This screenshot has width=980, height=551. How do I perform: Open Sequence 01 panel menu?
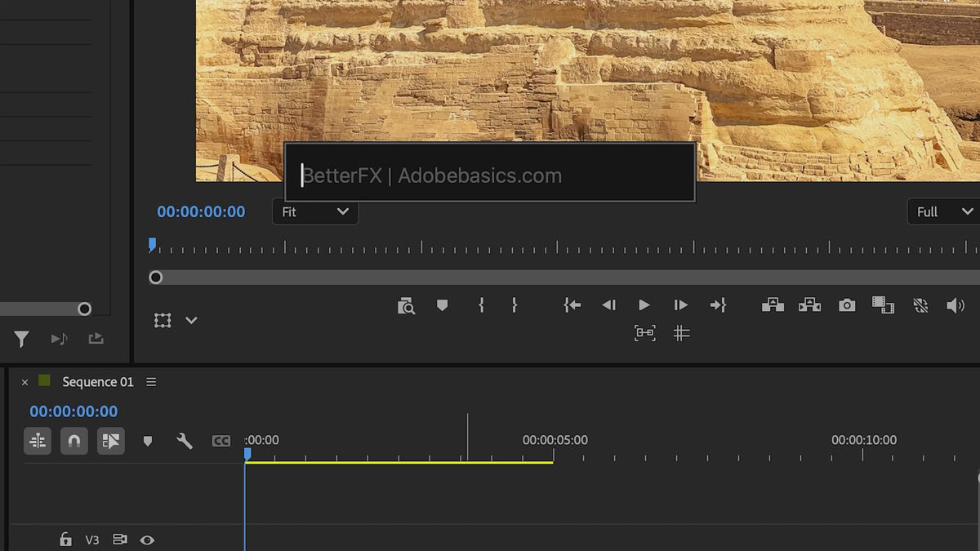pyautogui.click(x=151, y=382)
